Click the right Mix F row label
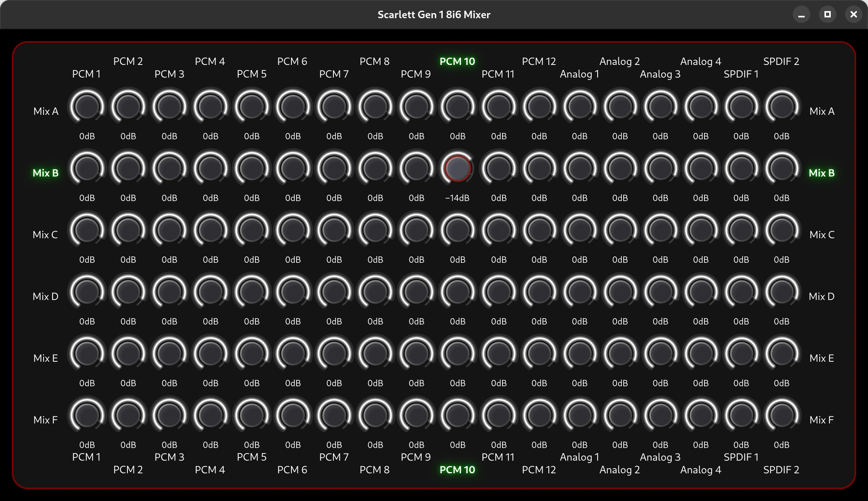 click(822, 420)
